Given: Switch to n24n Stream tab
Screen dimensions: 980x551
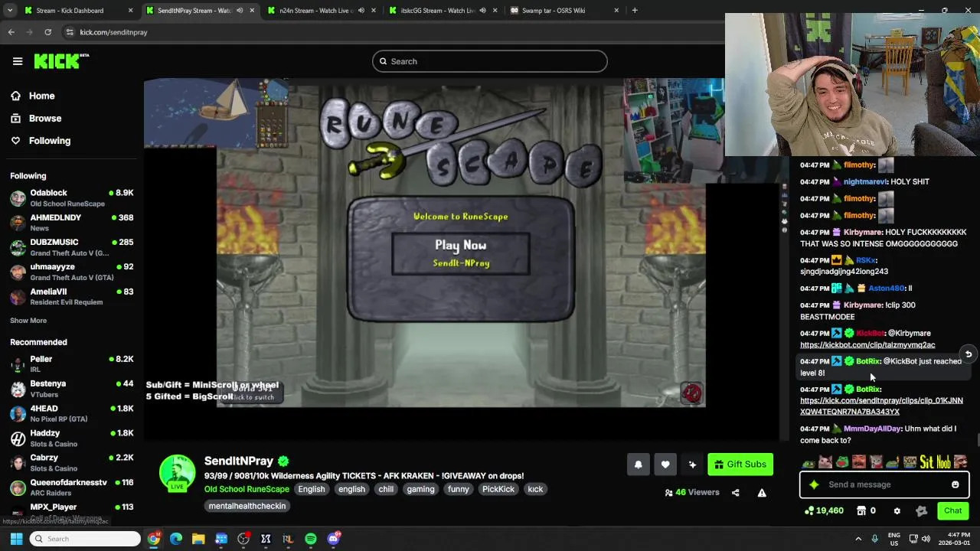Looking at the screenshot, I should (322, 11).
